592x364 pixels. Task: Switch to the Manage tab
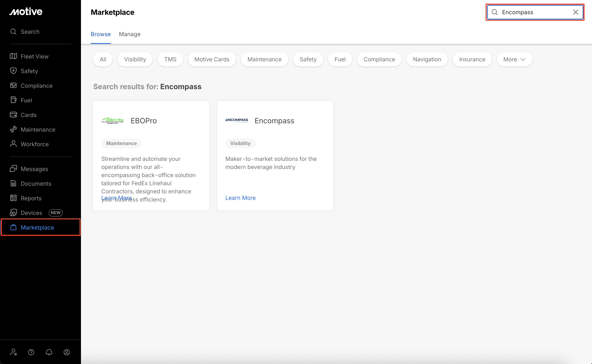(x=130, y=34)
